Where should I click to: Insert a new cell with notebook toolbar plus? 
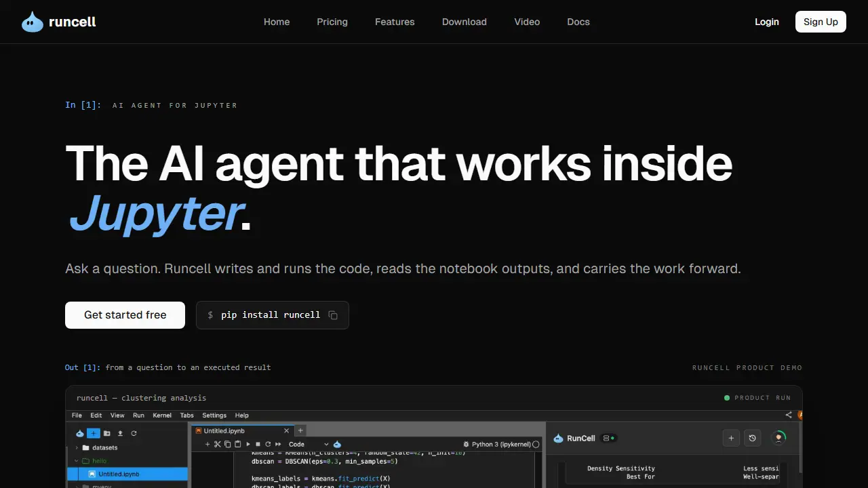coord(208,444)
